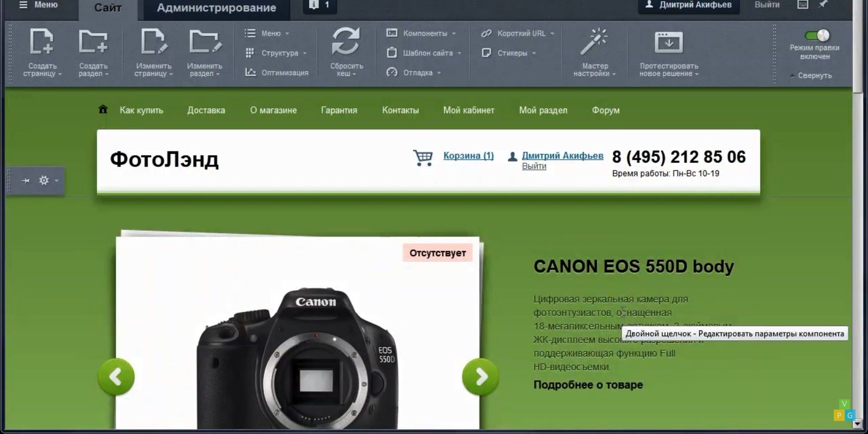Click Выйти in top admin bar
Screen dimensions: 868x434
coord(767,5)
